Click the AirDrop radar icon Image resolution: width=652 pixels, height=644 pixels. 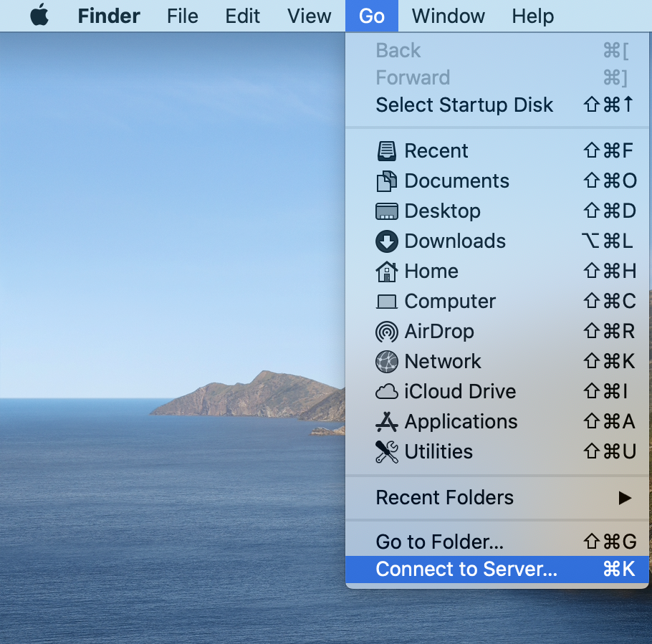click(387, 332)
